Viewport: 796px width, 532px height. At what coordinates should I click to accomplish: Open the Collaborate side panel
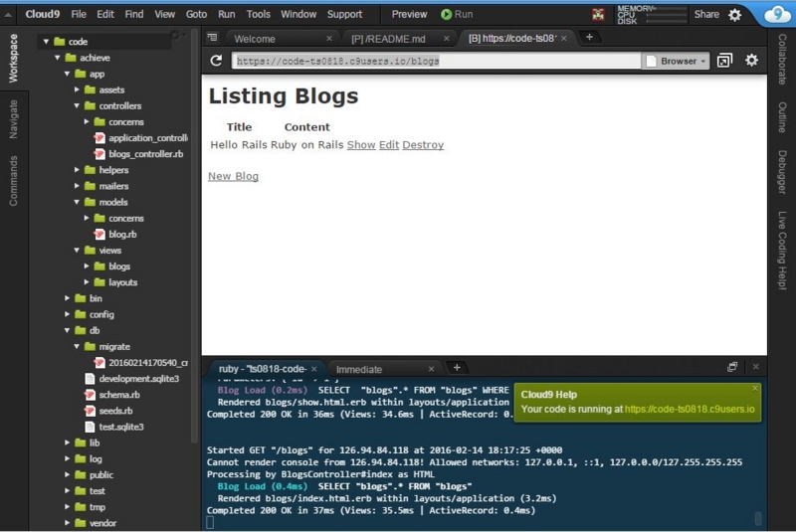point(782,59)
